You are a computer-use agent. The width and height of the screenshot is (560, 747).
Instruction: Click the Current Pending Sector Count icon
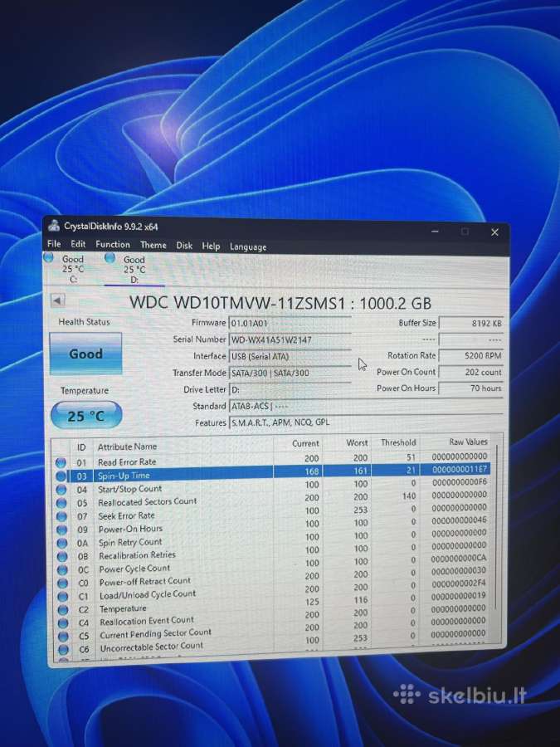point(64,636)
